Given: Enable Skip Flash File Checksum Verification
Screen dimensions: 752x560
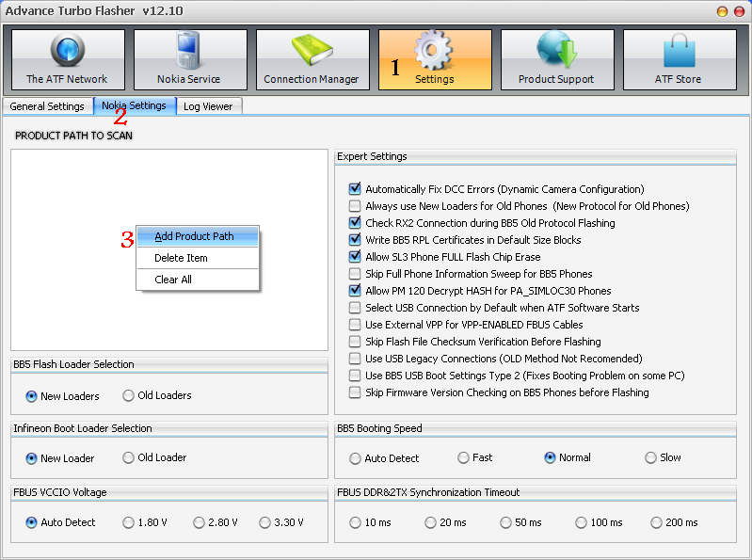Looking at the screenshot, I should click(x=355, y=342).
